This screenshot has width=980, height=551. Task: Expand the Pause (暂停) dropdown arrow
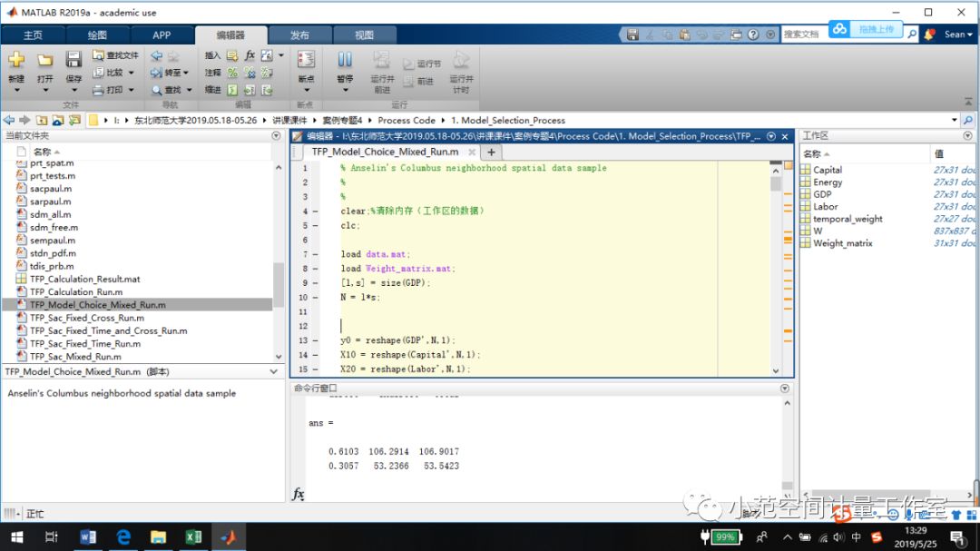[x=345, y=90]
